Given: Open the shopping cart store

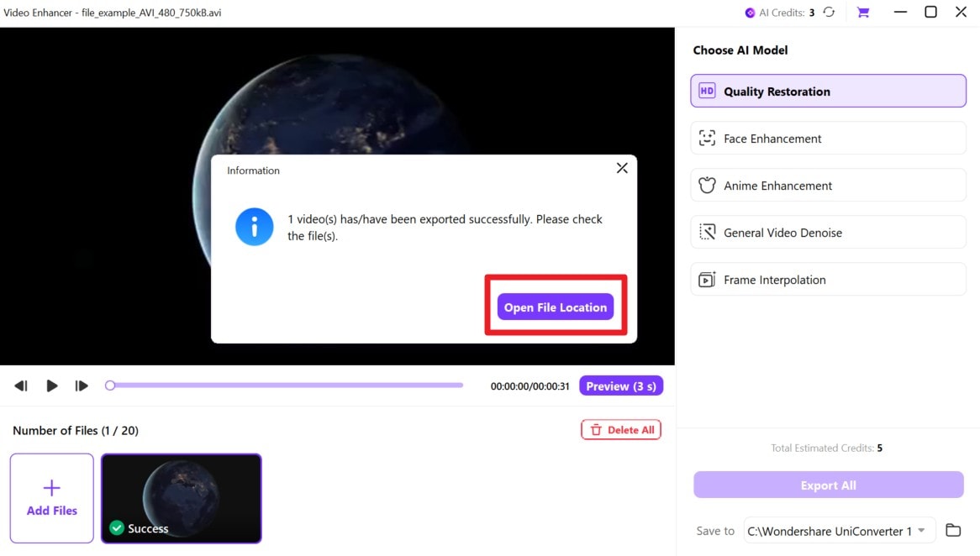Looking at the screenshot, I should [x=862, y=12].
